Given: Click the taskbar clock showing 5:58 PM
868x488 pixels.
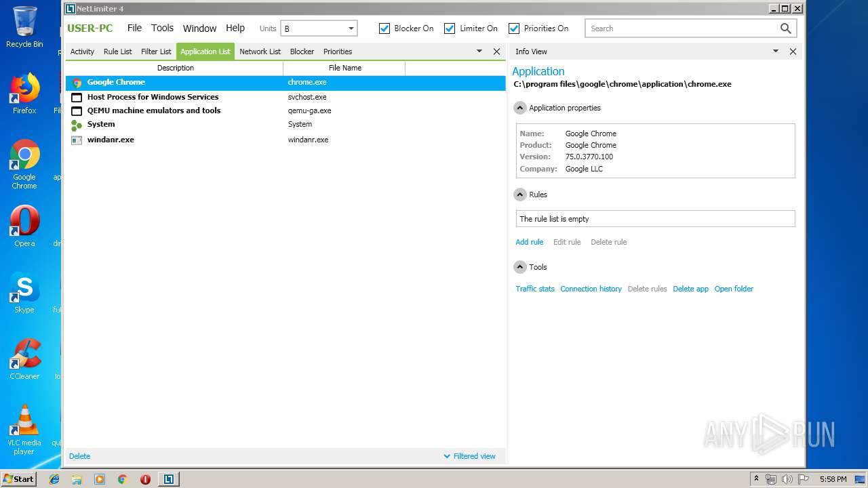Looking at the screenshot, I should click(x=833, y=479).
